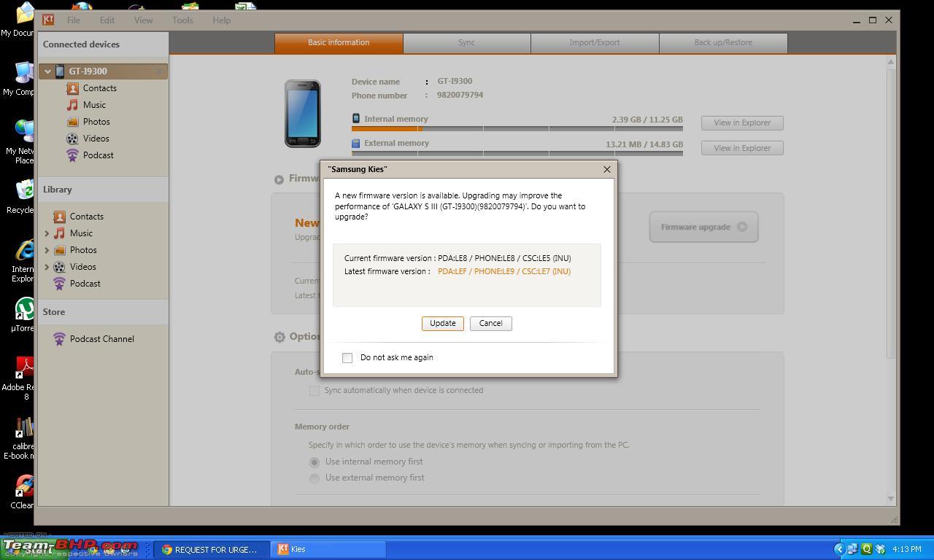Screen dimensions: 934x560
Task: Open the View menu
Action: coord(143,20)
